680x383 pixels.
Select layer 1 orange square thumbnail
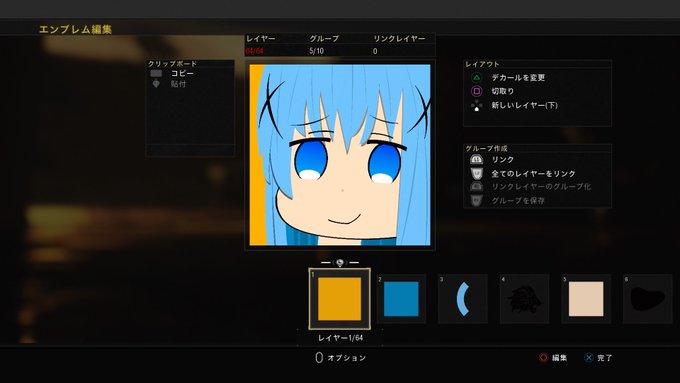340,299
